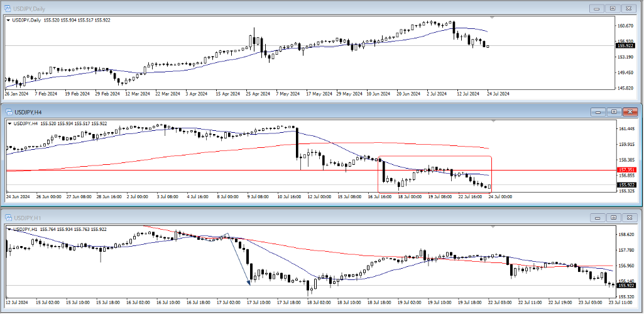Viewport: 644px width, 314px height.
Task: Activate the USDJPY,H1 window title bar
Action: (x=251, y=217)
